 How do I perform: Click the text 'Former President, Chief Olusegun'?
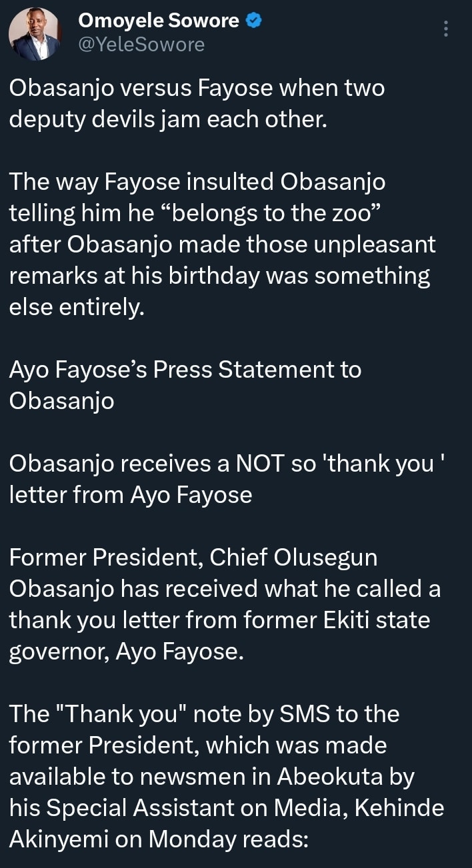click(x=193, y=557)
